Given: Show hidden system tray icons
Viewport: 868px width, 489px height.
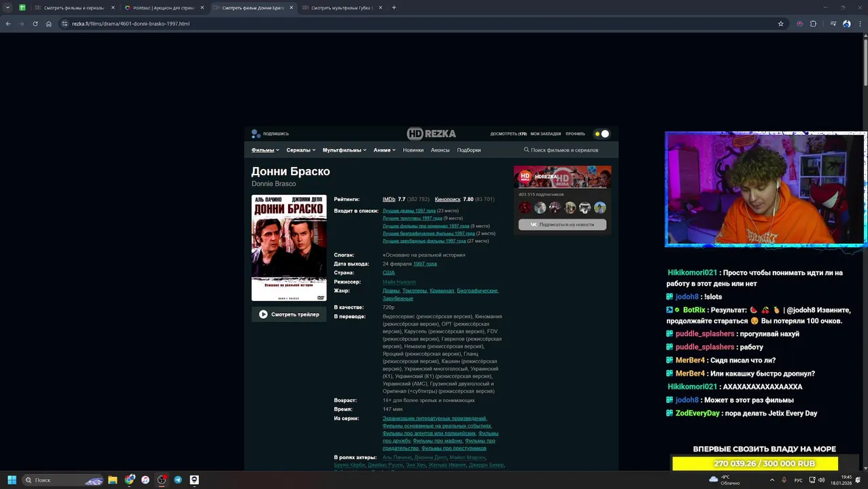Looking at the screenshot, I should [x=771, y=480].
